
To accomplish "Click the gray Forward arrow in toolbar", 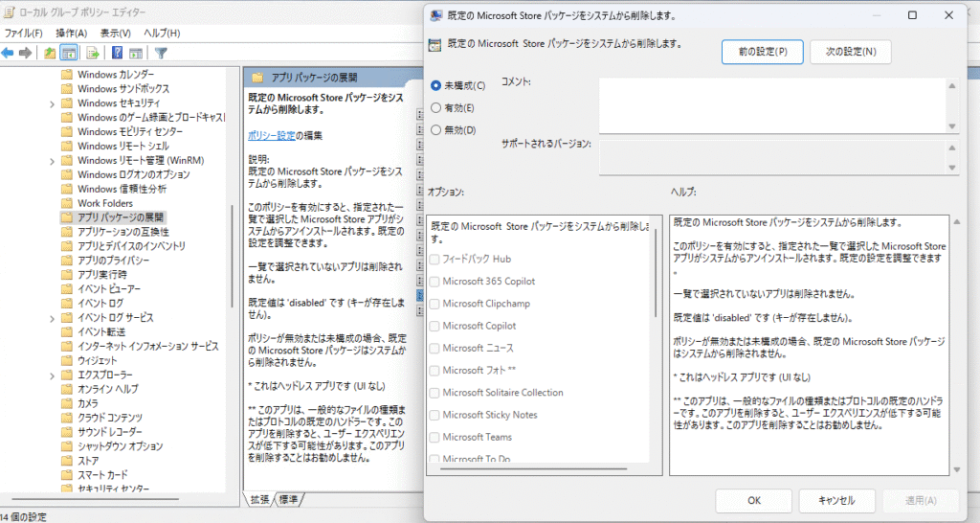I will coord(26,54).
